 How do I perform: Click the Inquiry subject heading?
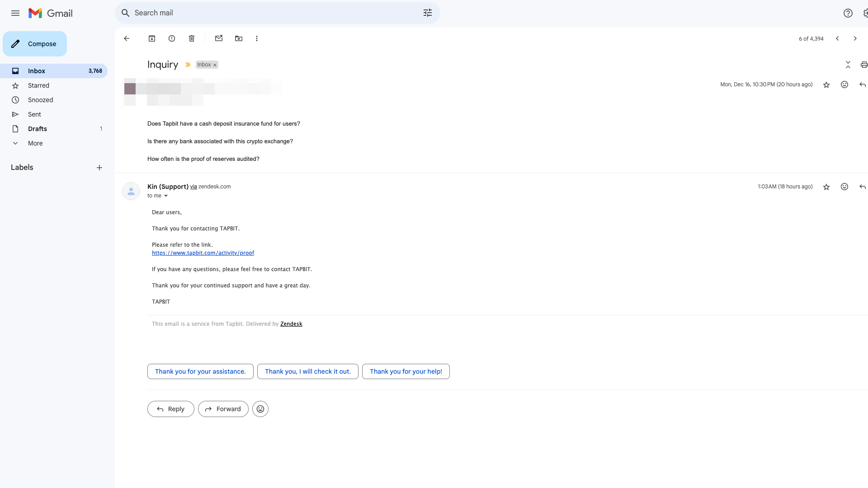pos(163,65)
